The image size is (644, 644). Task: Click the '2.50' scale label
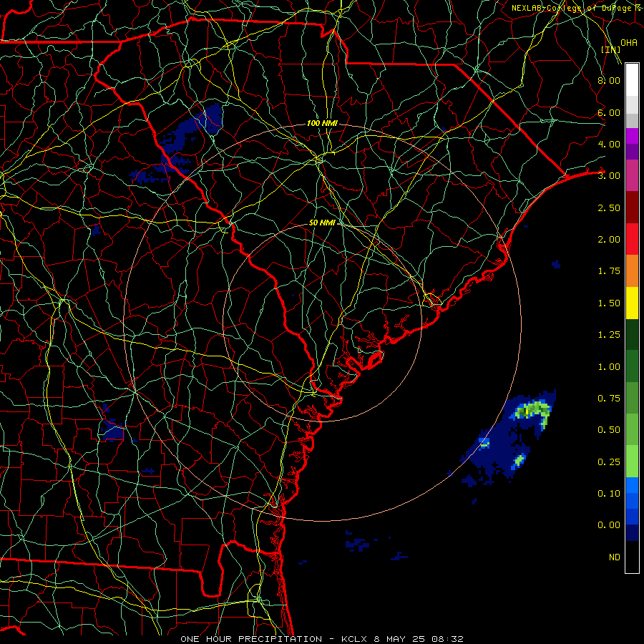[x=609, y=208]
